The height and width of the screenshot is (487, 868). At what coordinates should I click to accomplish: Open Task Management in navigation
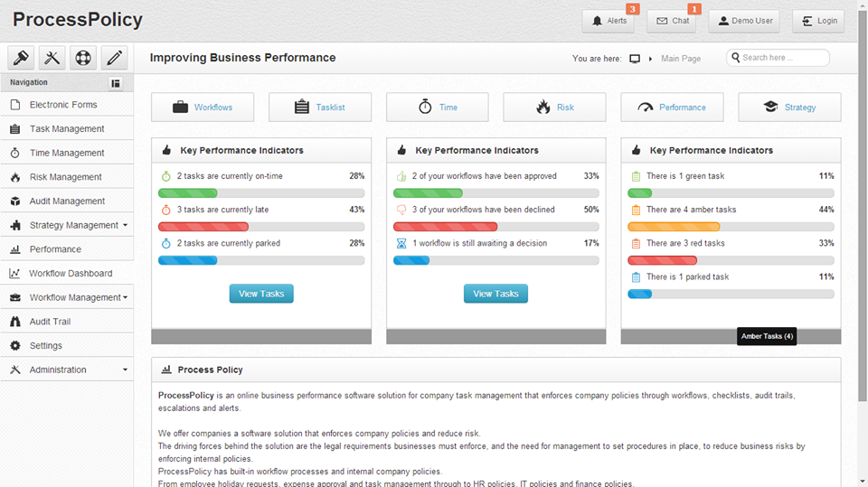[x=67, y=128]
